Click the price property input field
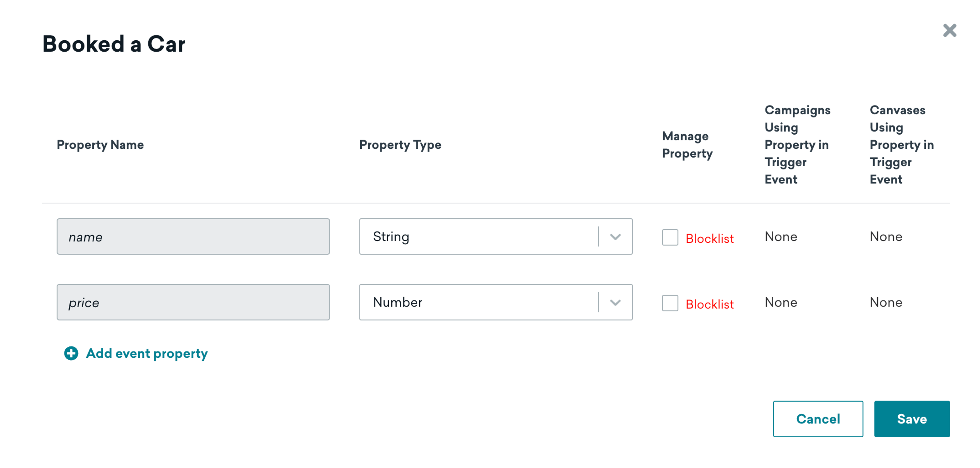 tap(193, 302)
